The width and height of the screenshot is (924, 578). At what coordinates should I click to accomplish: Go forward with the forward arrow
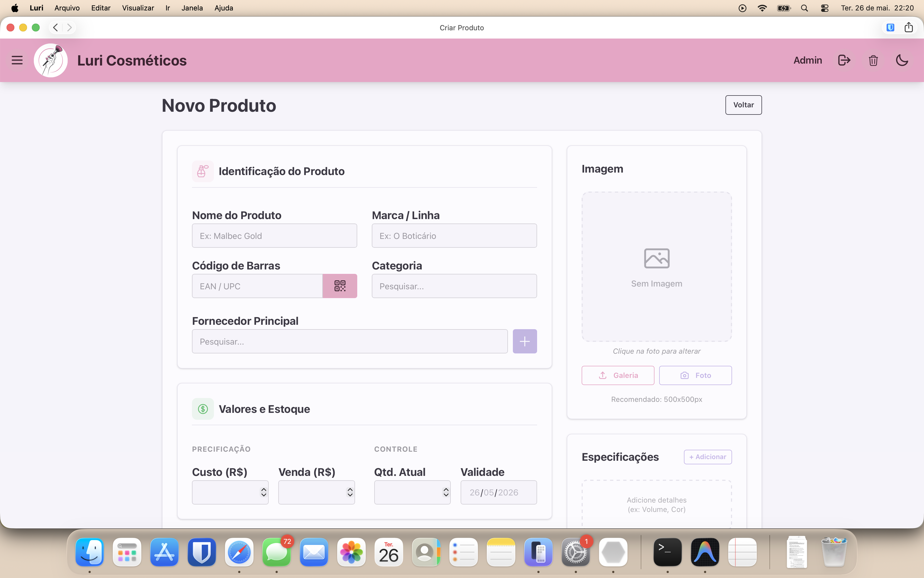pos(69,28)
